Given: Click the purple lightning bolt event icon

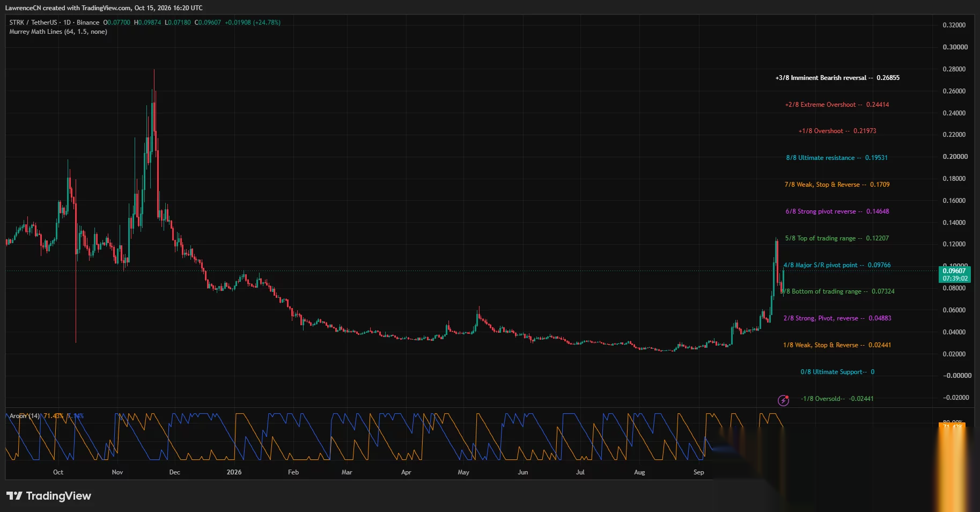Looking at the screenshot, I should pos(784,400).
